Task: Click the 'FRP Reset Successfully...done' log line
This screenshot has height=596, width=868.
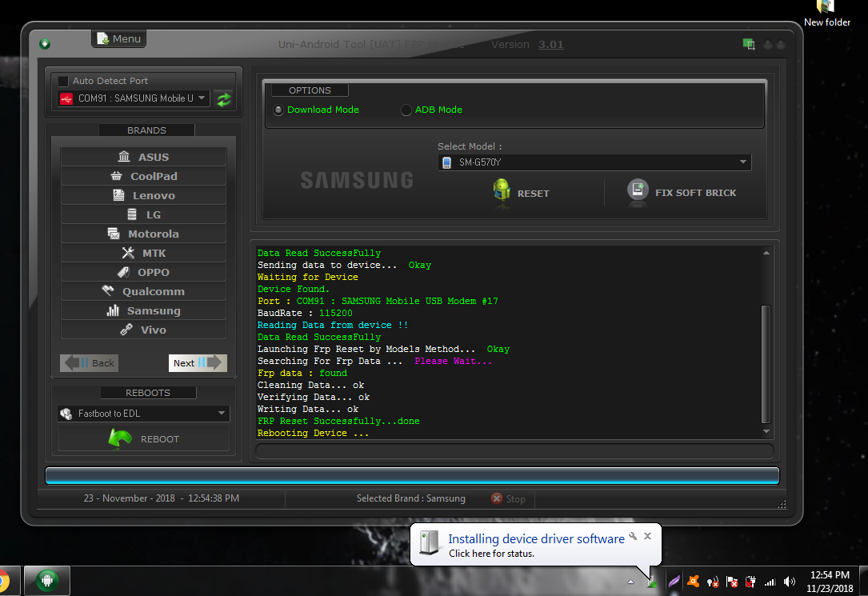Action: [x=338, y=421]
